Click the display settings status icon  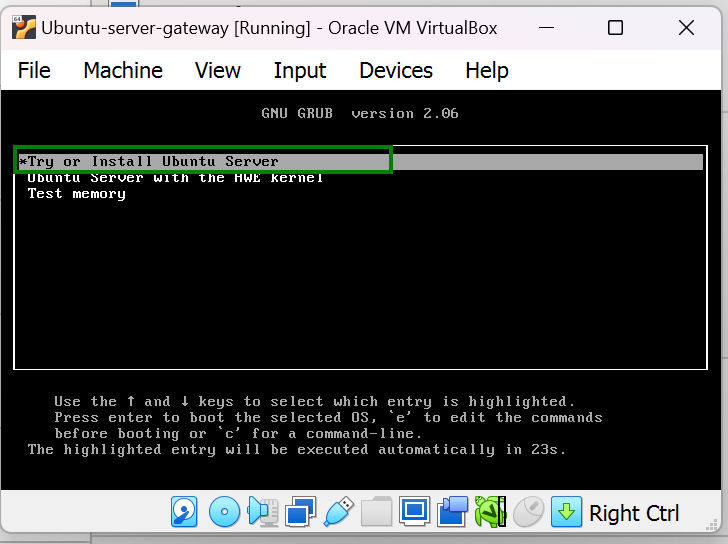point(415,512)
